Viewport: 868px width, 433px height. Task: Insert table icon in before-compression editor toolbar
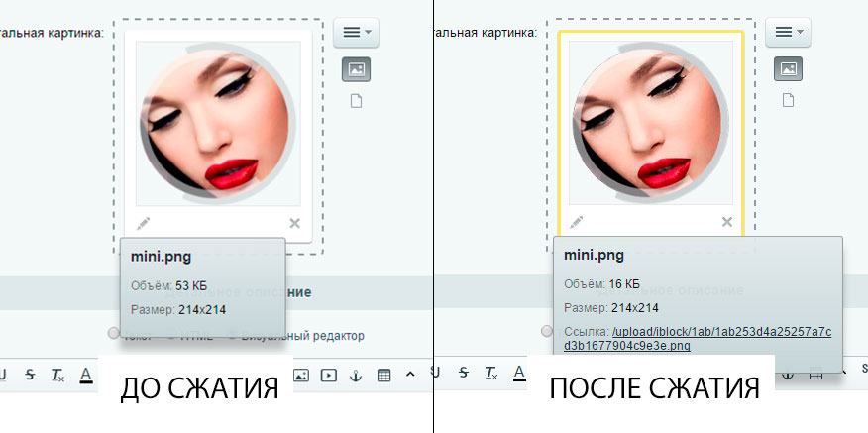pyautogui.click(x=383, y=375)
